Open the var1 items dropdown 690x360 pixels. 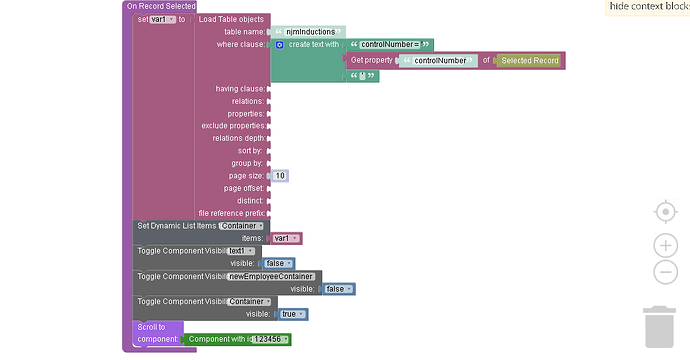pyautogui.click(x=286, y=239)
